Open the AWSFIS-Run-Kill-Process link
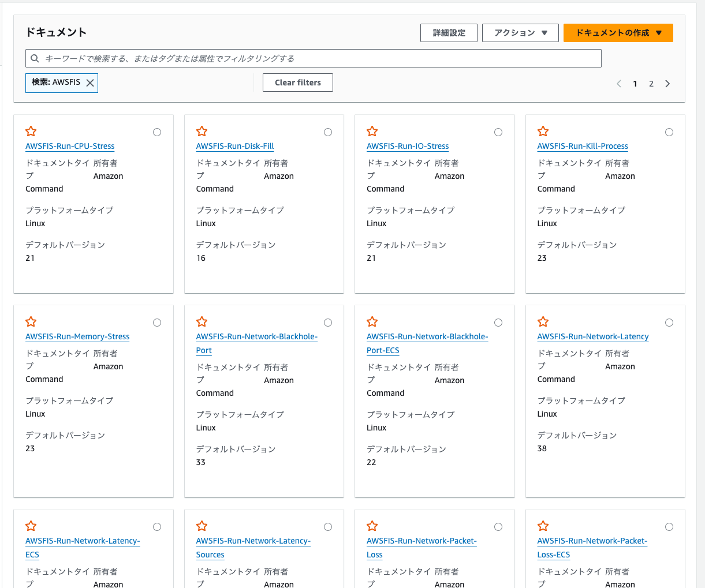This screenshot has width=705, height=588. pyautogui.click(x=583, y=146)
